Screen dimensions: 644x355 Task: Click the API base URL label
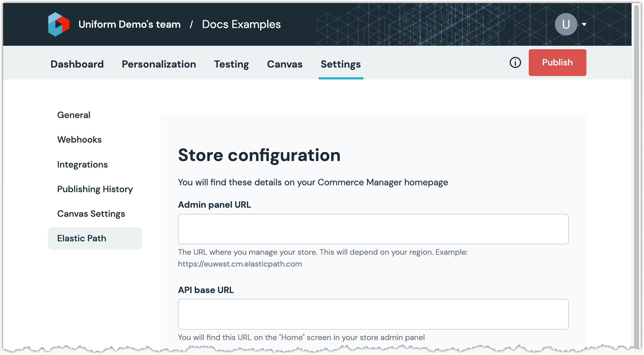pyautogui.click(x=206, y=290)
